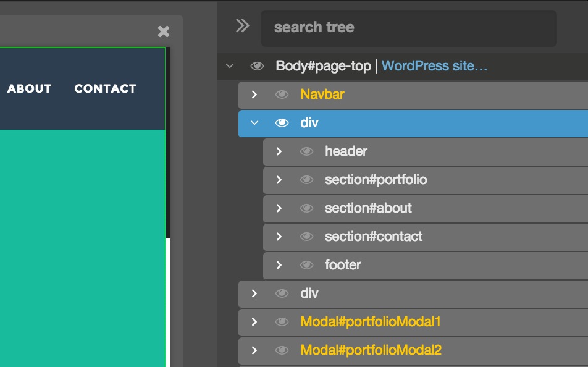Select the footer tree item
The height and width of the screenshot is (367, 588).
[343, 265]
